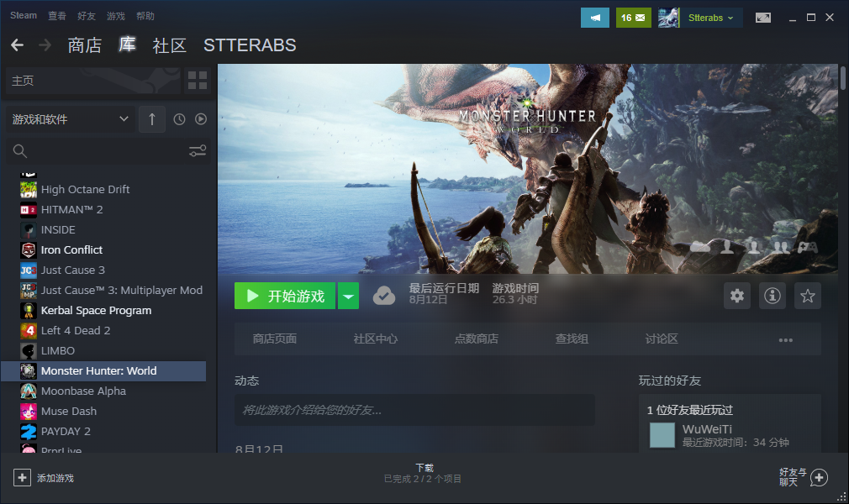This screenshot has width=849, height=504.
Task: Open 社区中心 link
Action: [x=375, y=339]
